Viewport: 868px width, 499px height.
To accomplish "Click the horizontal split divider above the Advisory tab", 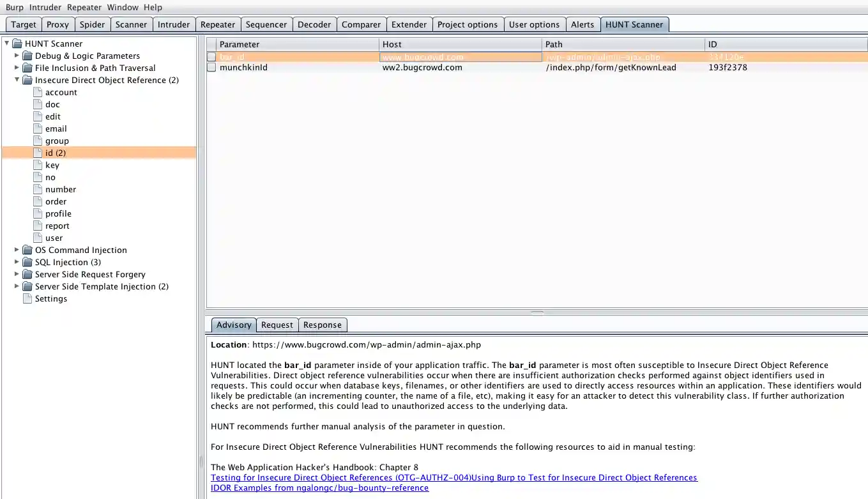I will click(537, 312).
